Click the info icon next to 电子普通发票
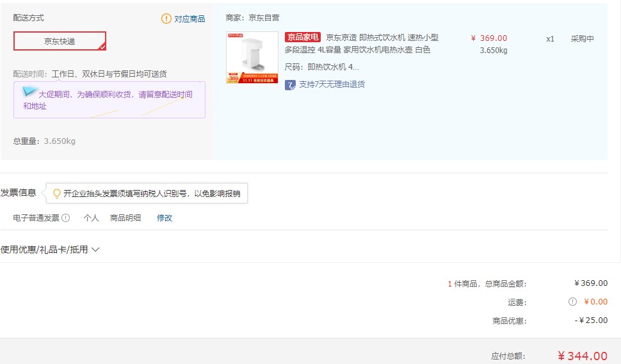Image resolution: width=621 pixels, height=364 pixels. tap(66, 218)
